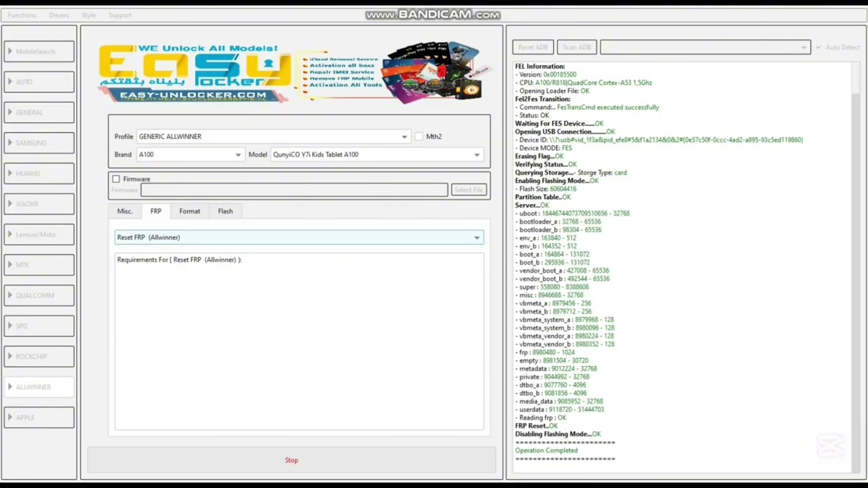Image resolution: width=868 pixels, height=488 pixels.
Task: Select the Lenovo/Moto sidebar section
Action: (39, 235)
